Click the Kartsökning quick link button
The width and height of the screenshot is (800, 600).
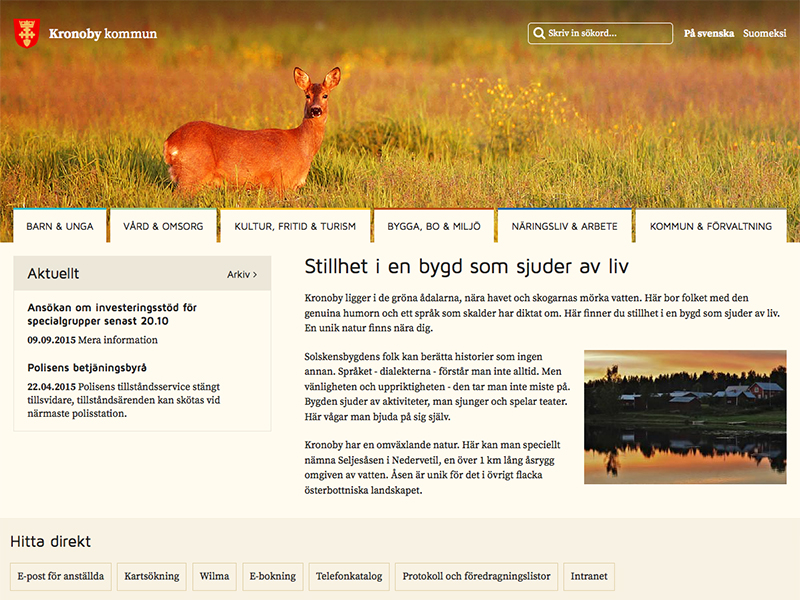pyautogui.click(x=152, y=576)
